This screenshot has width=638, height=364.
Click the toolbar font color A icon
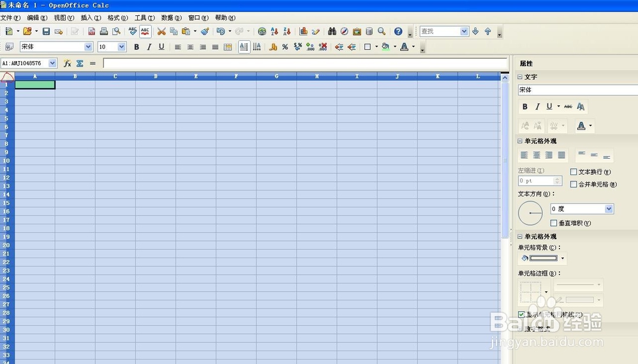[x=404, y=47]
